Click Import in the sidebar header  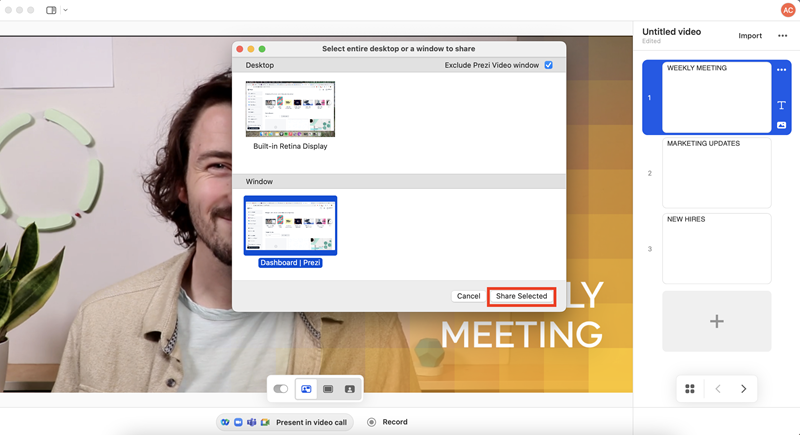[x=750, y=36]
